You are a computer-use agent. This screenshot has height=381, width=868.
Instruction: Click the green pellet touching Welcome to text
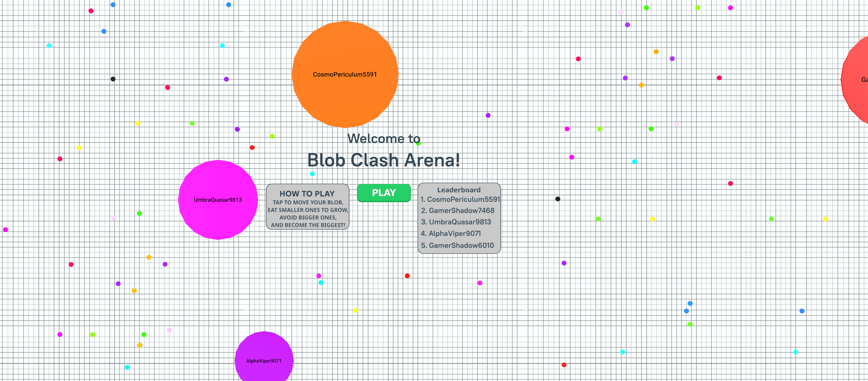419,143
